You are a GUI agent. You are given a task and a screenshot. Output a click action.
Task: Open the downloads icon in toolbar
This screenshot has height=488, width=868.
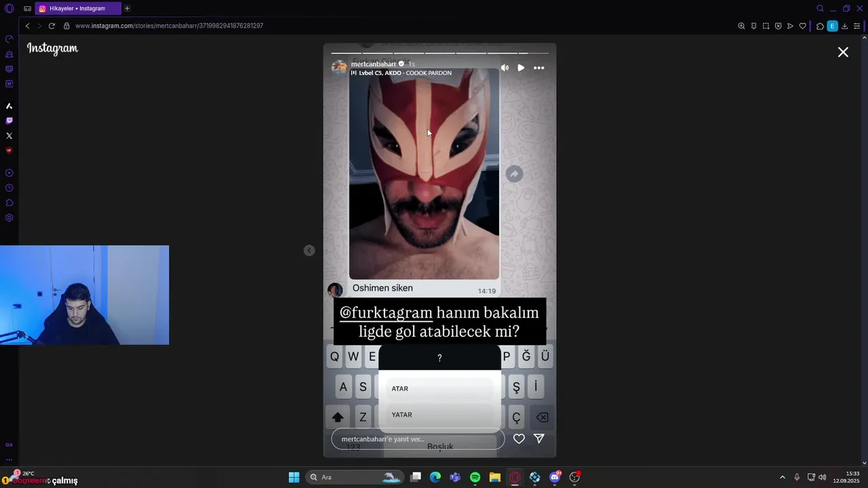[x=844, y=26]
